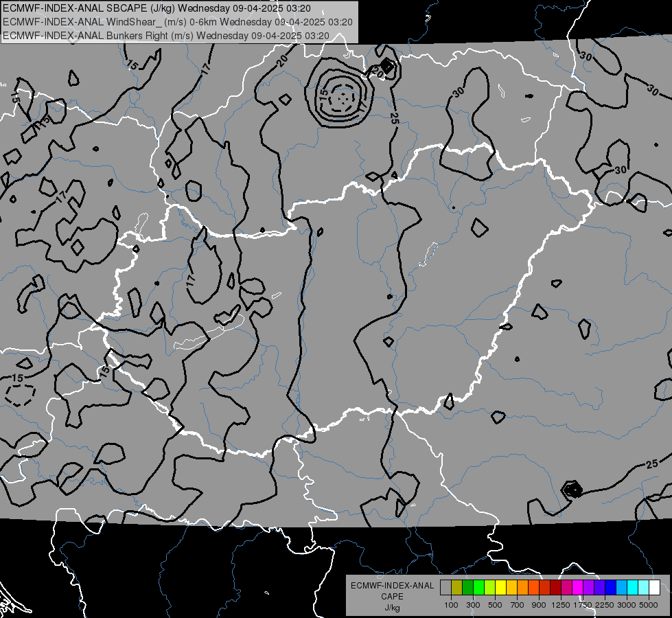Select the SBCAPE (J/kg) title line
Screen dimensions: 672x618
[157, 8]
